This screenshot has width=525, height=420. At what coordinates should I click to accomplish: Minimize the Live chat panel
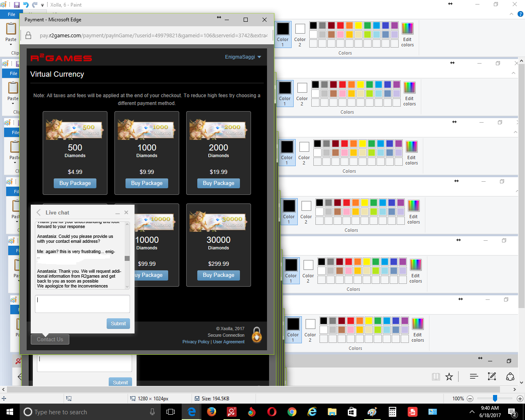click(x=118, y=213)
